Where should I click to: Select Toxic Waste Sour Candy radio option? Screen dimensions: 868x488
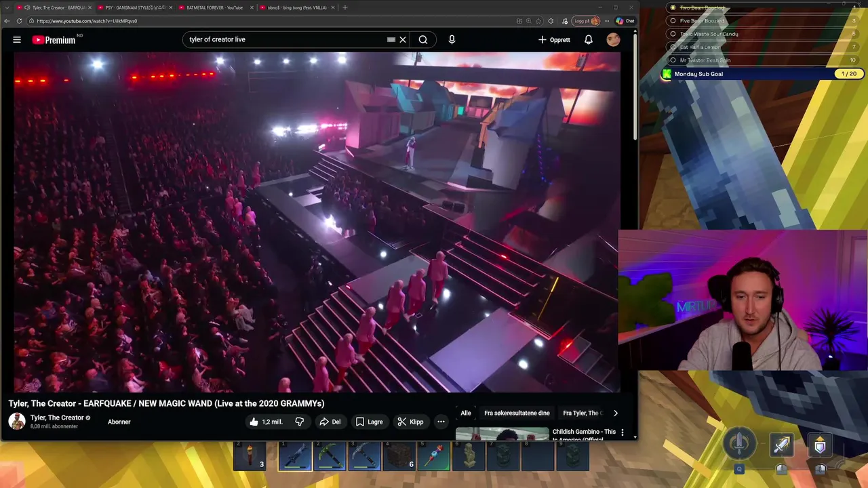click(x=673, y=34)
